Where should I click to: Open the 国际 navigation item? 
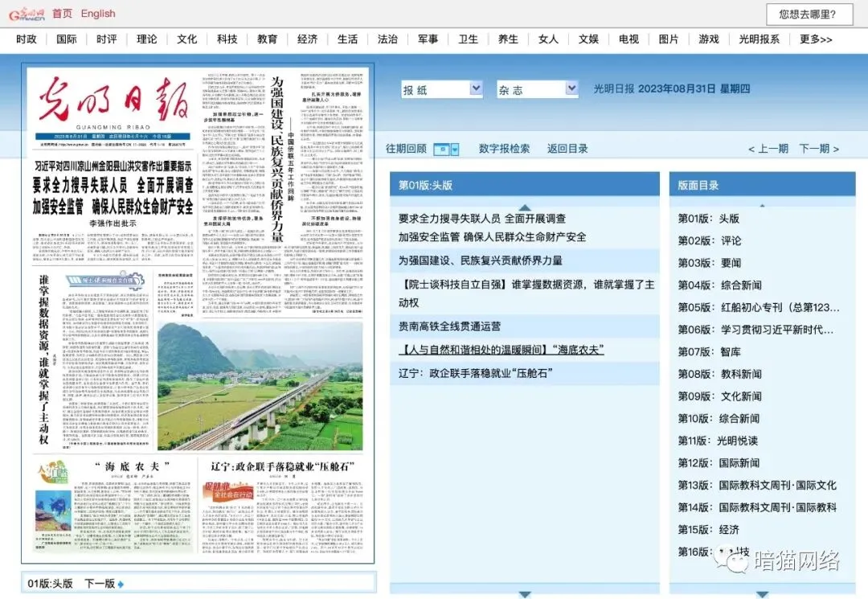point(67,39)
